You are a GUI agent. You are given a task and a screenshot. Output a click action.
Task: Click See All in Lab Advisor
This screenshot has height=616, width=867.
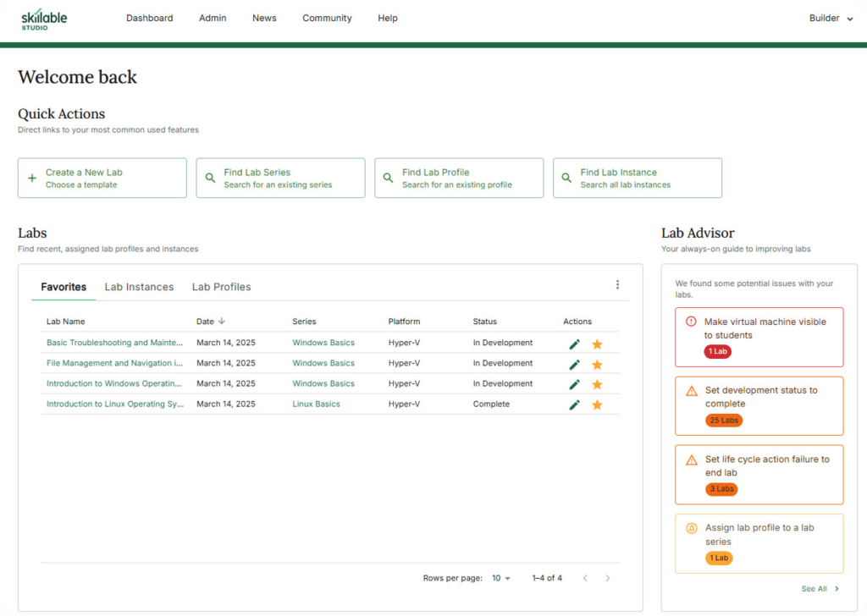820,589
